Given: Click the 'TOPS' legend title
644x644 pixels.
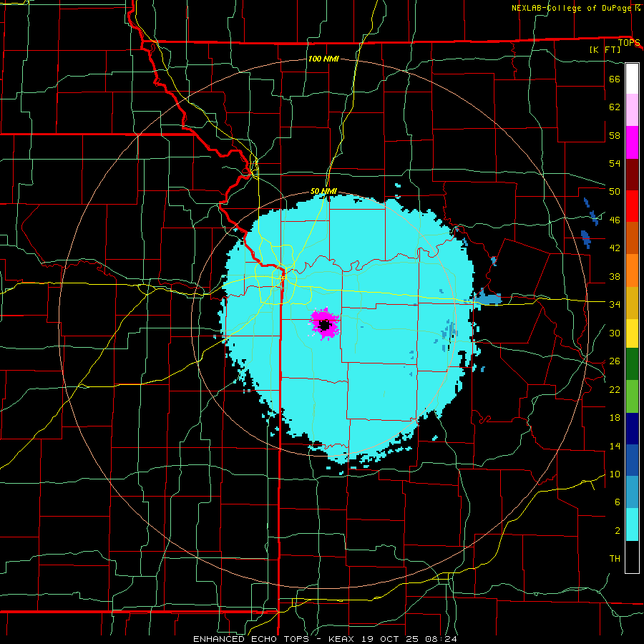Looking at the screenshot, I should (629, 43).
